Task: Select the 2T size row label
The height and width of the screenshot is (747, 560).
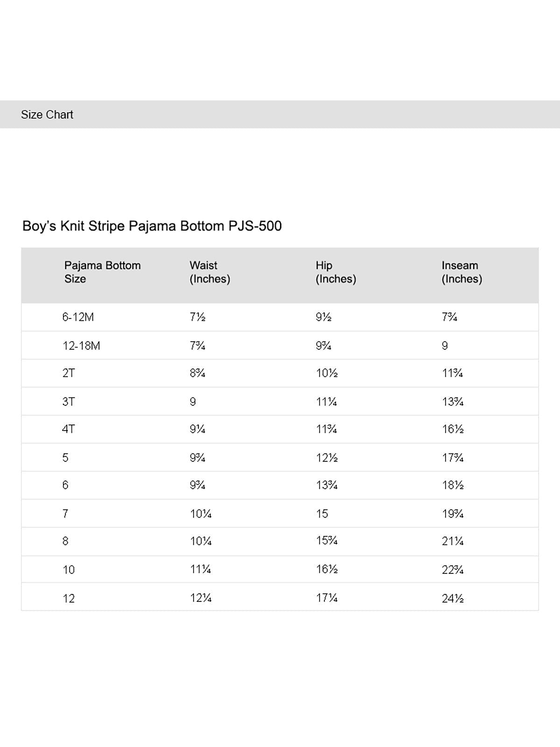Action: coord(69,373)
